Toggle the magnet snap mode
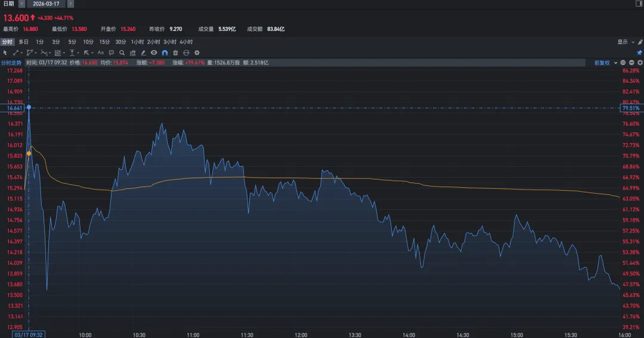This screenshot has width=644, height=338. [x=165, y=52]
